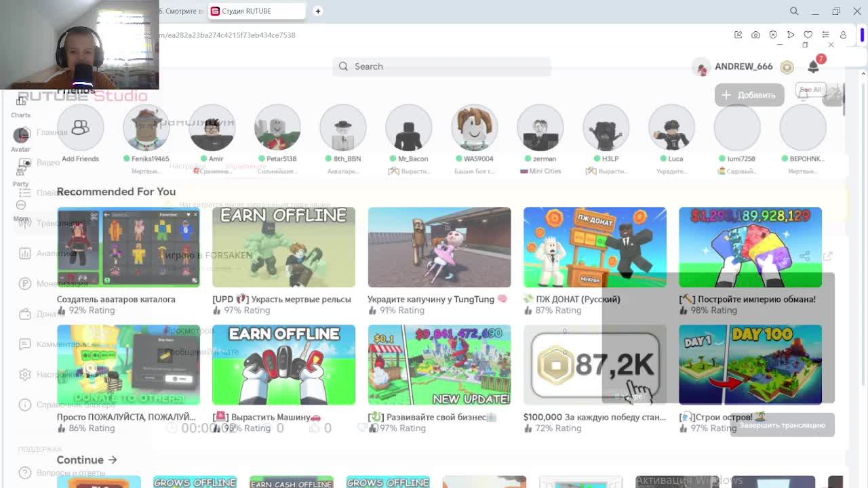Click the shield ad-blocker icon in address bar
868x488 pixels.
[773, 35]
